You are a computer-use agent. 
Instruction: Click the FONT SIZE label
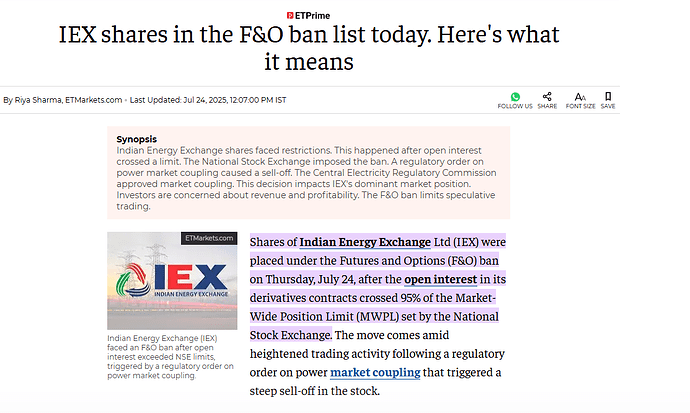(581, 106)
